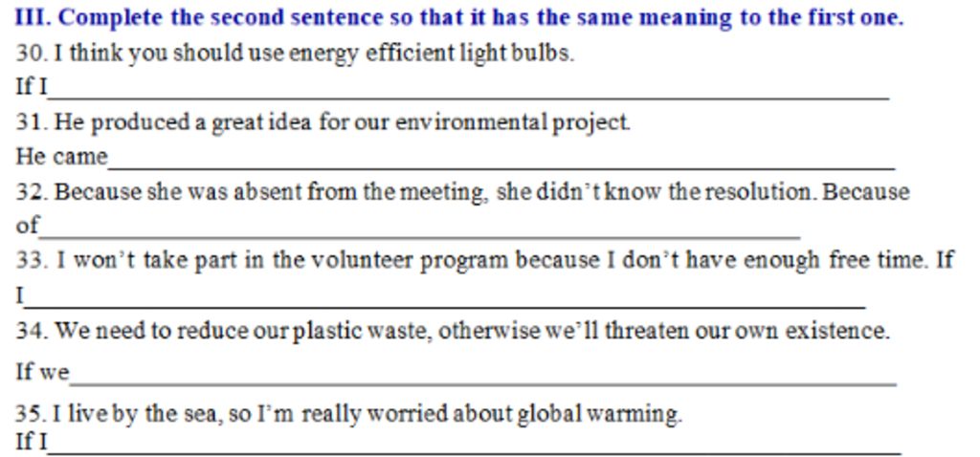Click sentence 31 about the environmental project
Screen dimensions: 980x457
click(x=323, y=122)
